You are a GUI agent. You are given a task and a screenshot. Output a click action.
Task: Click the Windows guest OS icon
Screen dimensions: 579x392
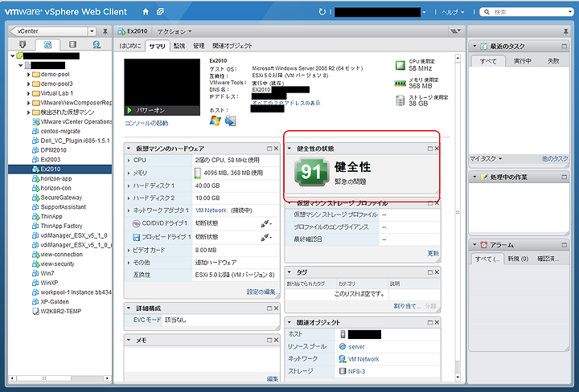click(216, 121)
